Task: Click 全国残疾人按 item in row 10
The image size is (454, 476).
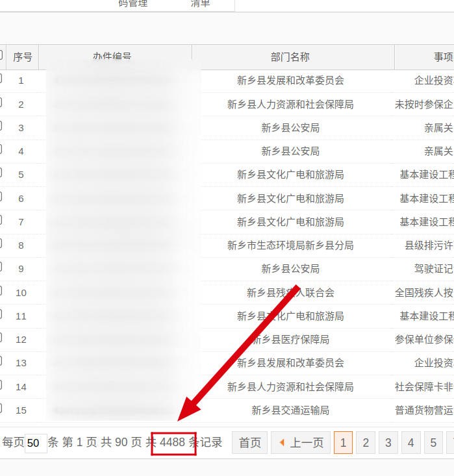Action: tap(424, 293)
